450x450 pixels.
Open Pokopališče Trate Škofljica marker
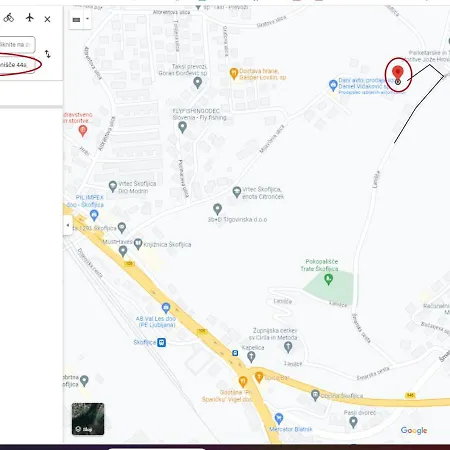pyautogui.click(x=328, y=279)
